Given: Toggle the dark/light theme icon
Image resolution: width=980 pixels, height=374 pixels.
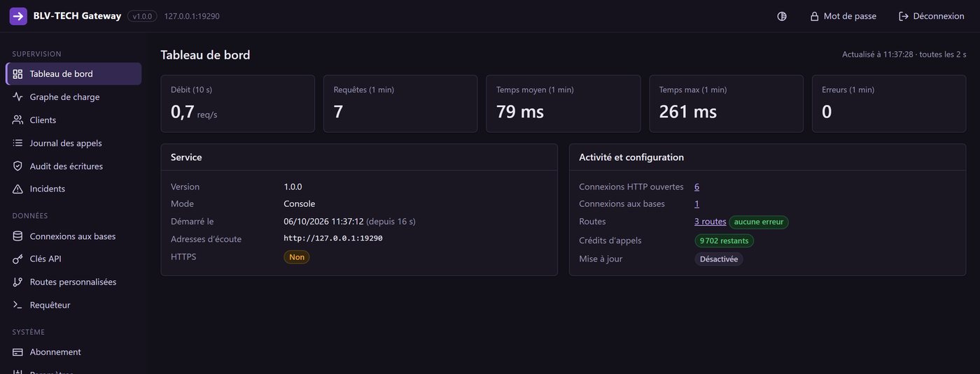Looking at the screenshot, I should pos(782,16).
